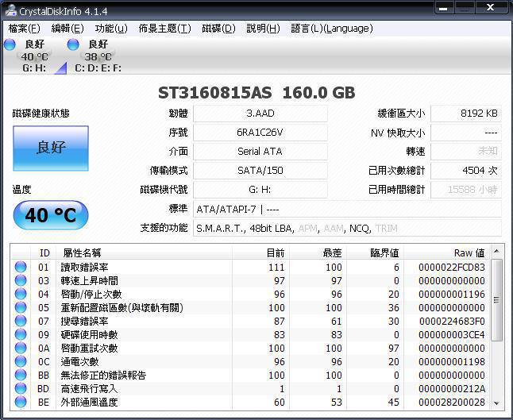Click the 8192 KB buffer size field
Viewport: 513px width, 420px height.
[466, 114]
